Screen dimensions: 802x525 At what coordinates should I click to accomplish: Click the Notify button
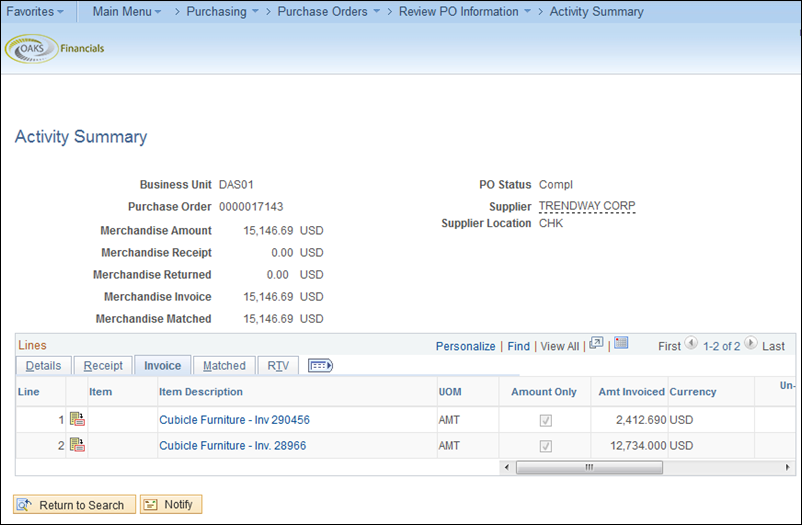[171, 505]
